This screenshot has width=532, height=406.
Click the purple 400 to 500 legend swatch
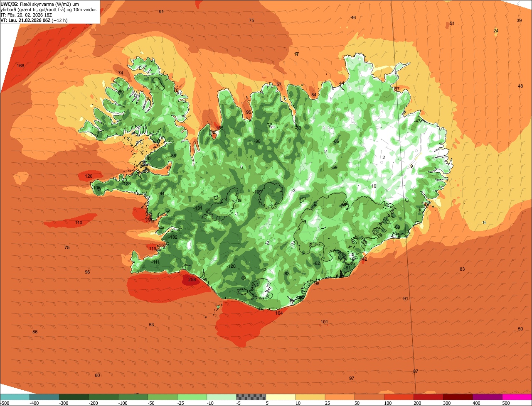coord(487,397)
